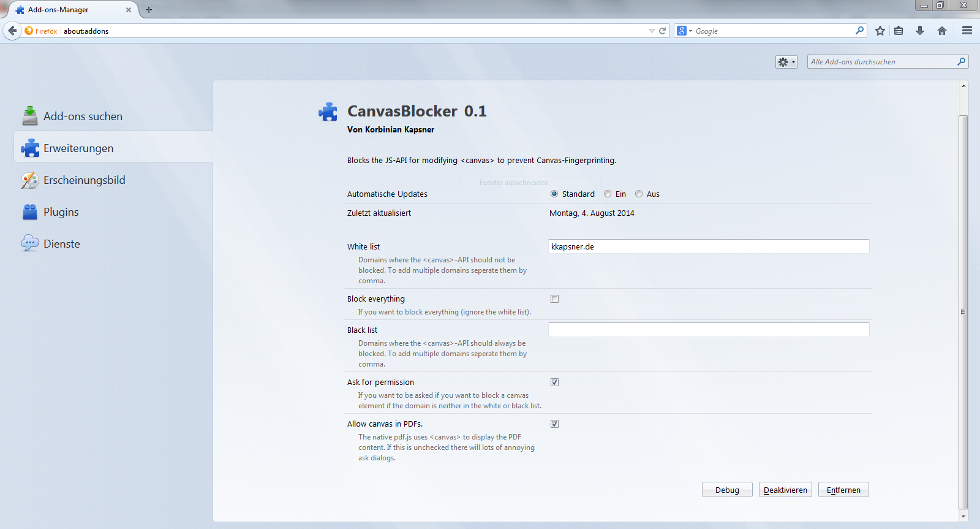Click the Black list input field
This screenshot has height=529, width=980.
coord(709,330)
